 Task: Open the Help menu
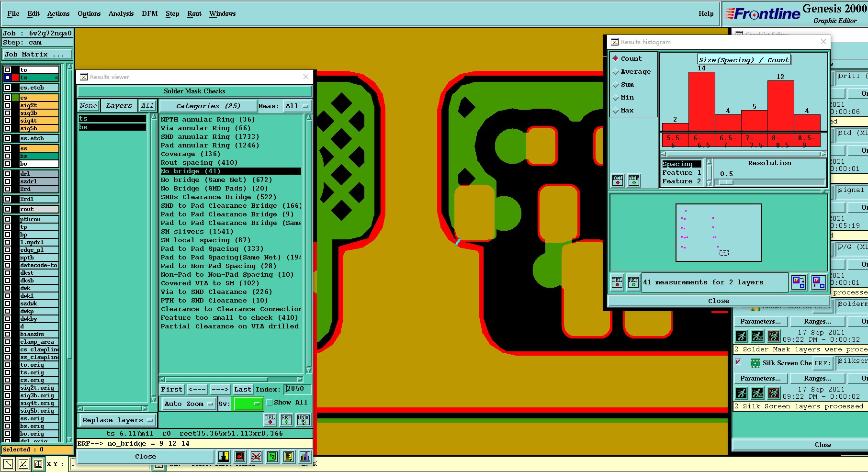point(706,13)
